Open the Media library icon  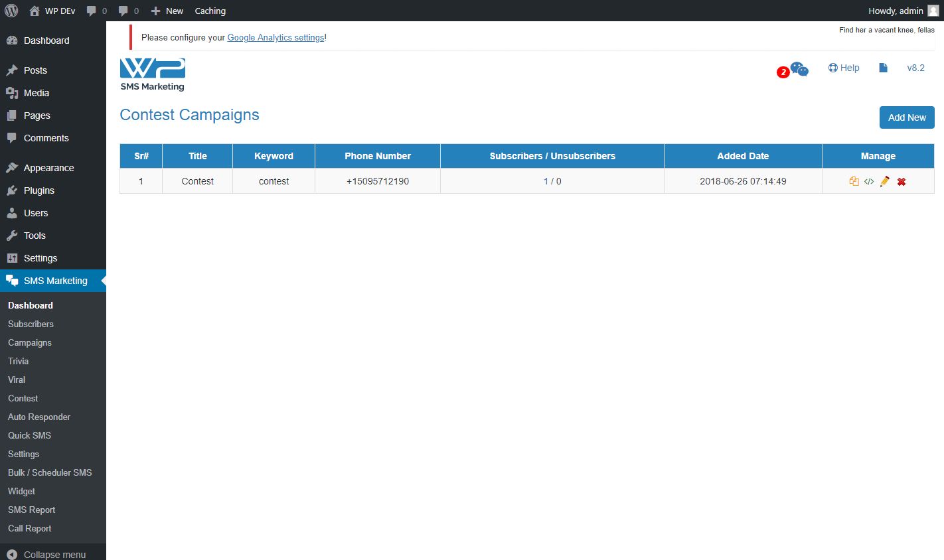coord(12,93)
